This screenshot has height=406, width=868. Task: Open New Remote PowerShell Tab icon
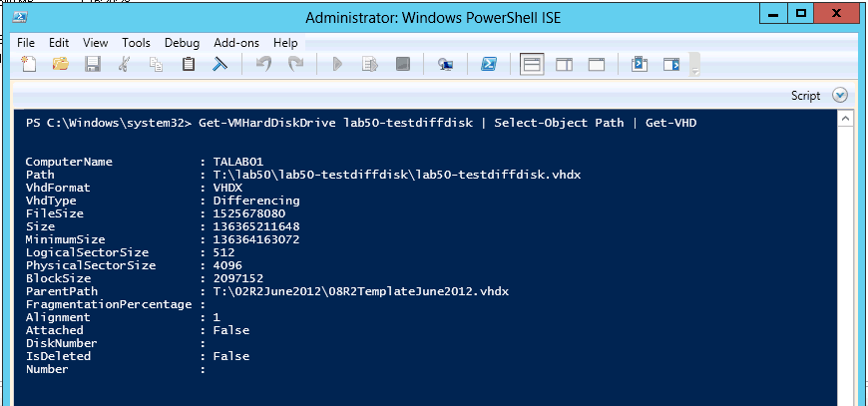click(x=446, y=65)
